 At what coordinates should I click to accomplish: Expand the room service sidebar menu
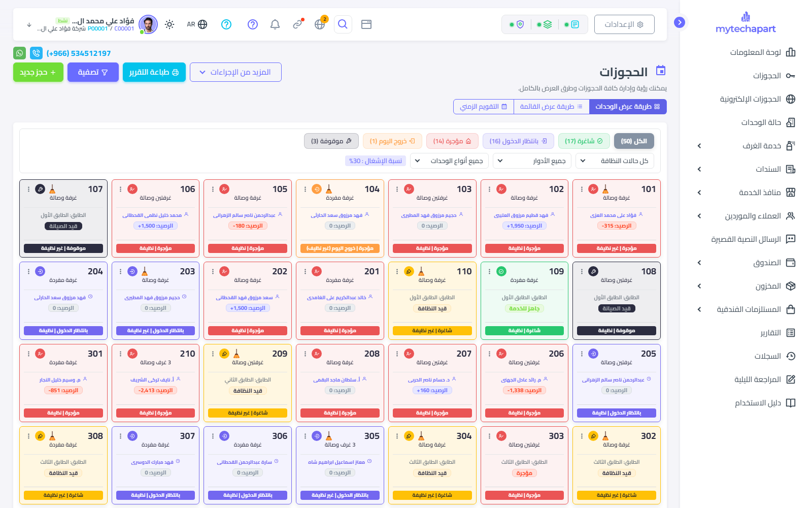(x=747, y=146)
